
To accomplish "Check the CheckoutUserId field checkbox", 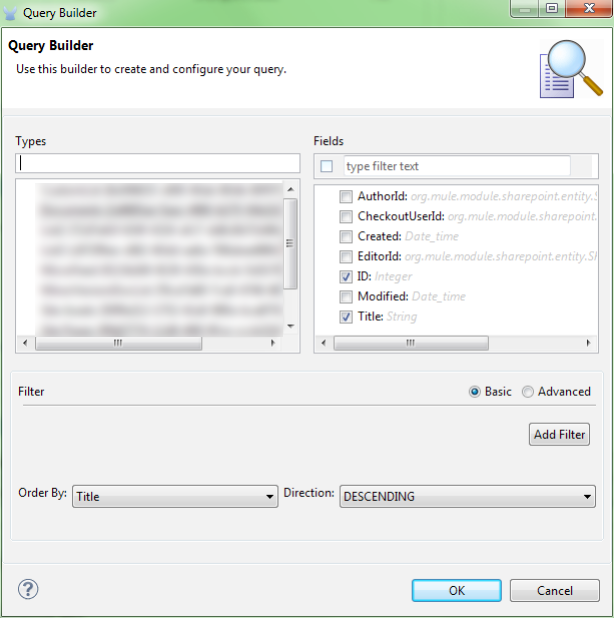I will click(346, 216).
